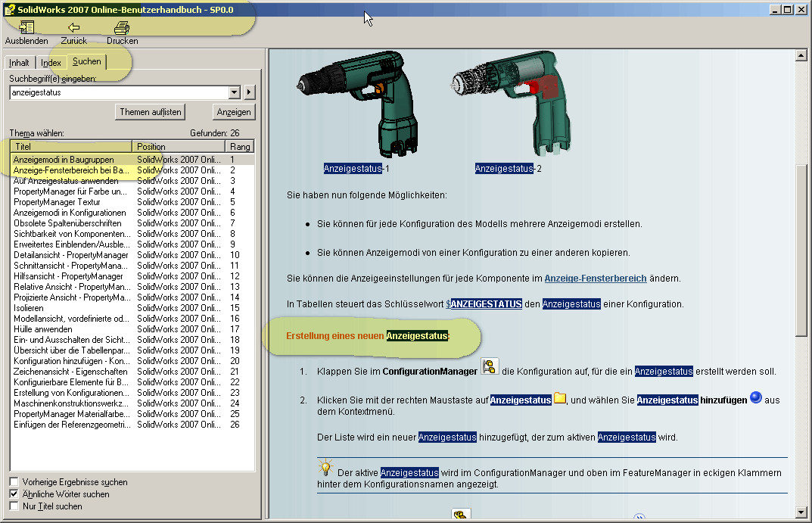The height and width of the screenshot is (523, 812).
Task: Click the yellow Anzeigestatus folder icon
Action: (x=560, y=398)
